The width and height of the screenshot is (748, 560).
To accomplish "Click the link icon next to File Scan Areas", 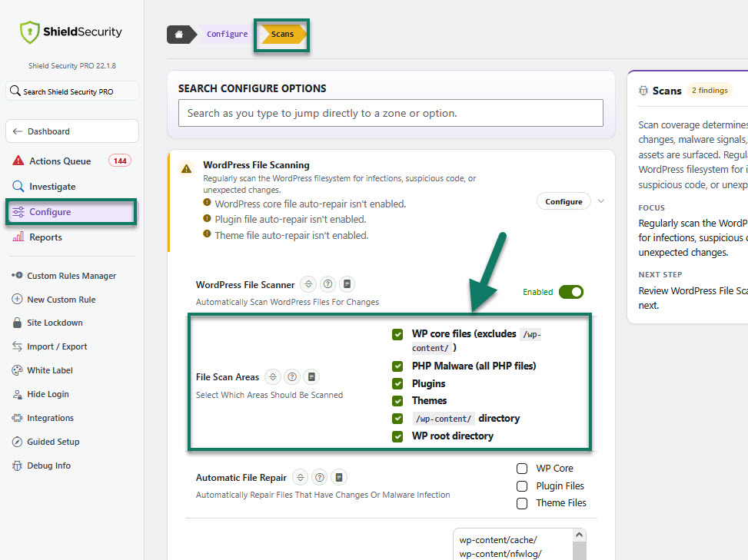I will (272, 377).
